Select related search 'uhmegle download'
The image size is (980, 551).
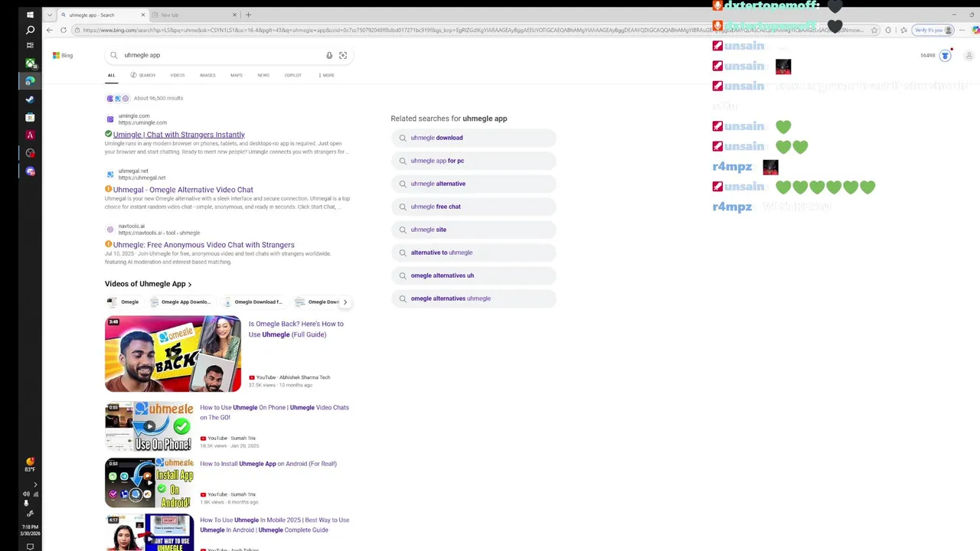pyautogui.click(x=473, y=138)
